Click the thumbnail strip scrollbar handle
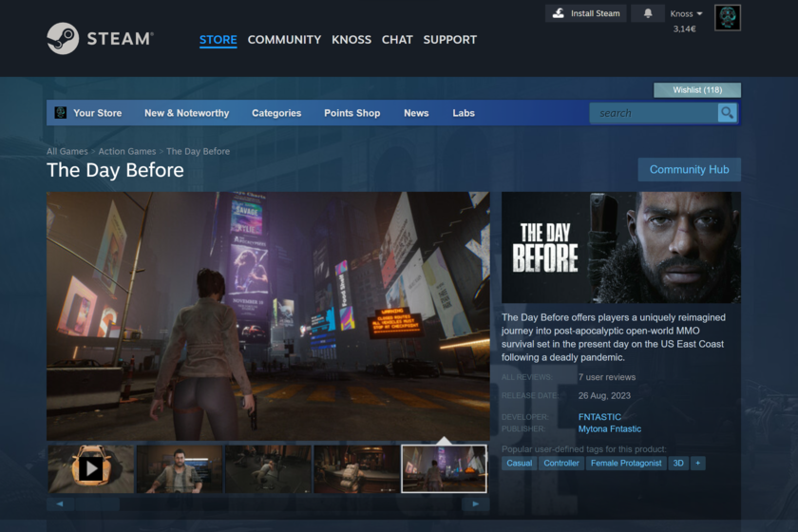Viewport: 798px width, 532px height. pos(97,504)
